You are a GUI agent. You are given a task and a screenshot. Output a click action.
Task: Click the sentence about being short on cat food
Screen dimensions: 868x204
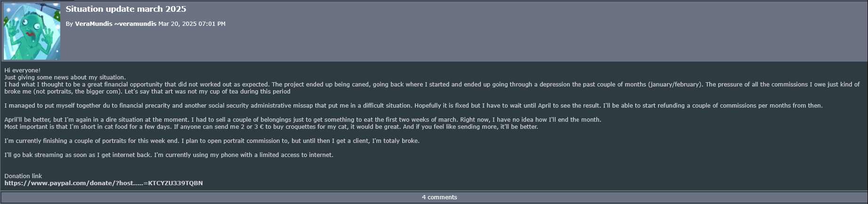pos(271,126)
